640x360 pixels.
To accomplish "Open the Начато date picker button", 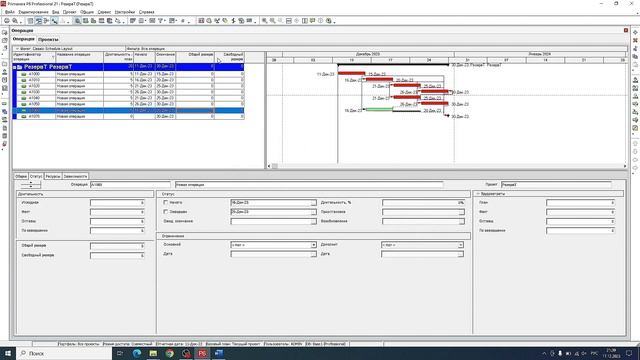I will pos(313,203).
